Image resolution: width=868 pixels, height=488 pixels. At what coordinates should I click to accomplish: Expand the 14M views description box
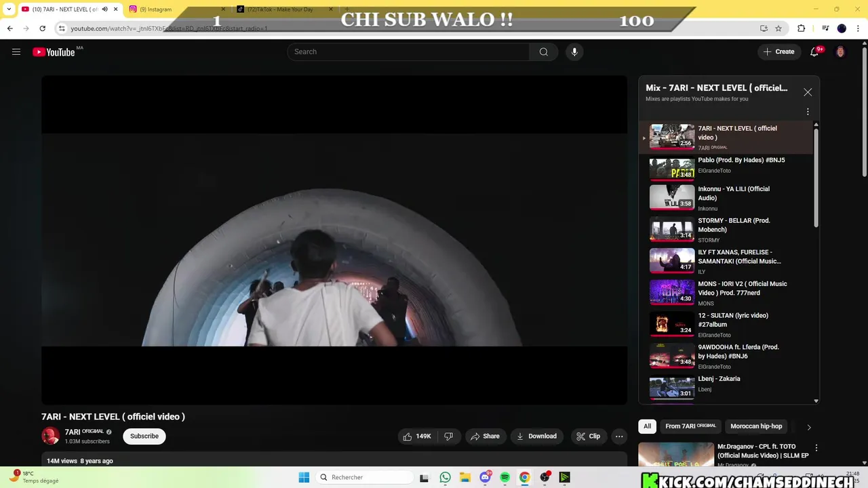coord(334,460)
